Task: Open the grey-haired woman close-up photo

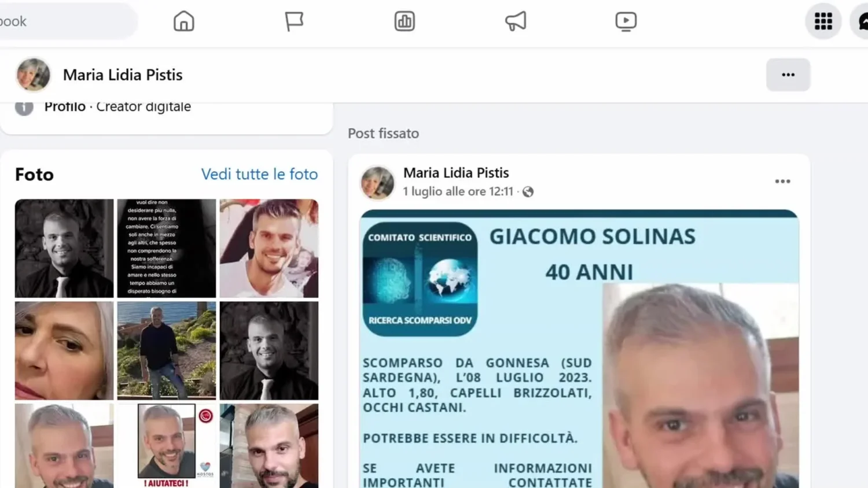Action: (x=64, y=350)
